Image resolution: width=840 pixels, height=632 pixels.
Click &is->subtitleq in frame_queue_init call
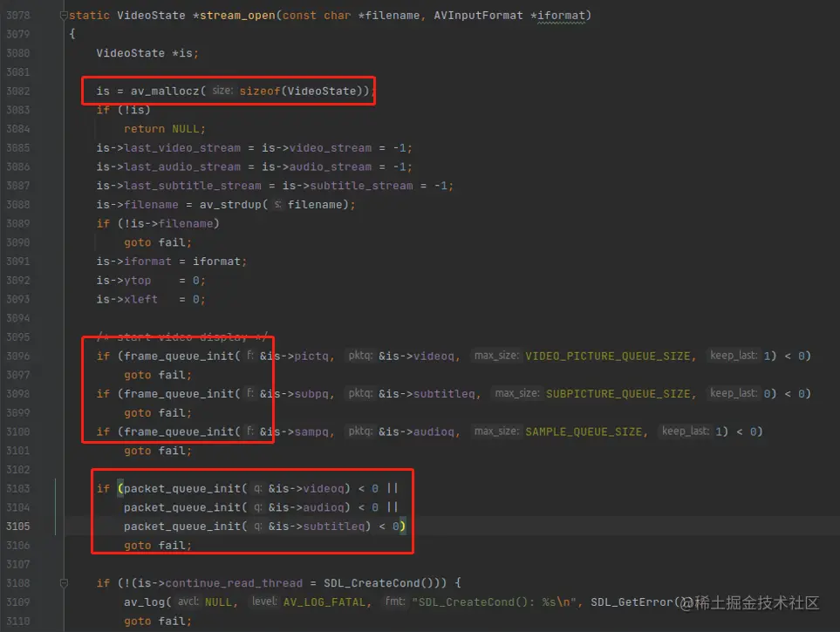point(427,394)
